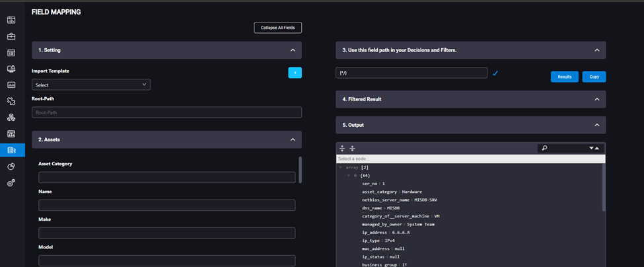Select managed_by_owner : System Team row
This screenshot has width=644, height=267.
click(398, 224)
